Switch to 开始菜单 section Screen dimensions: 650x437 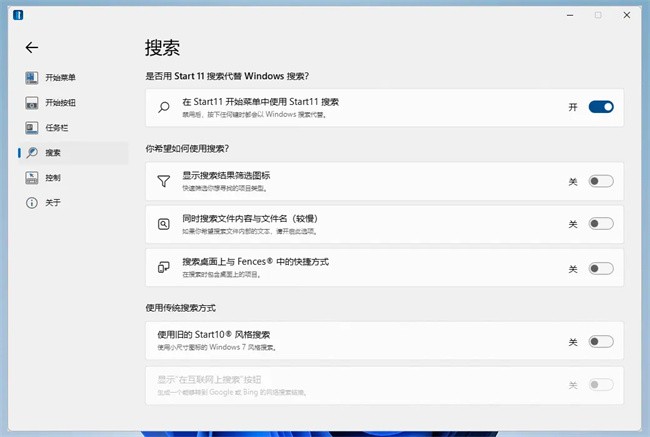pyautogui.click(x=73, y=78)
